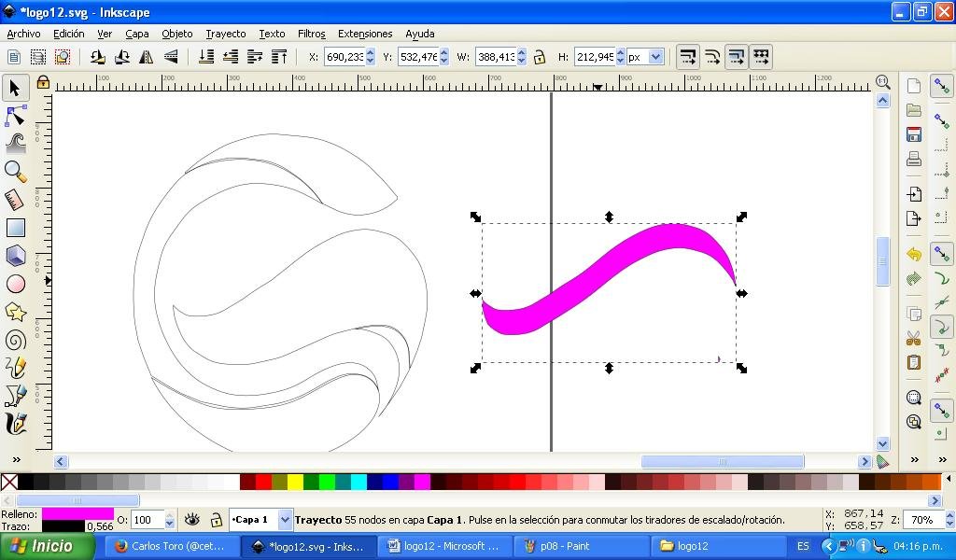Decrease opacity O value with down arrow
The image size is (956, 560).
170,524
